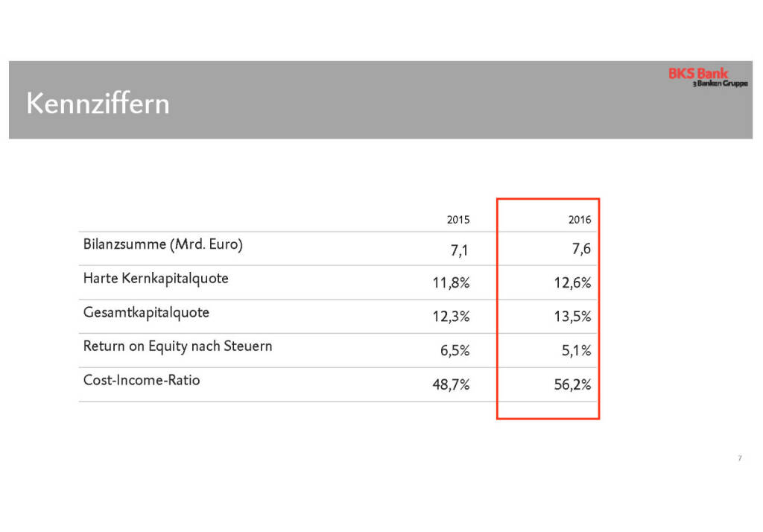
Task: Click the 2015 column header
Action: [458, 220]
